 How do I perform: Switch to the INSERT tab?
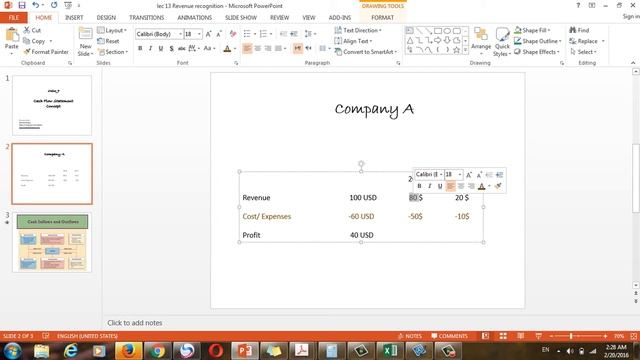[x=74, y=18]
